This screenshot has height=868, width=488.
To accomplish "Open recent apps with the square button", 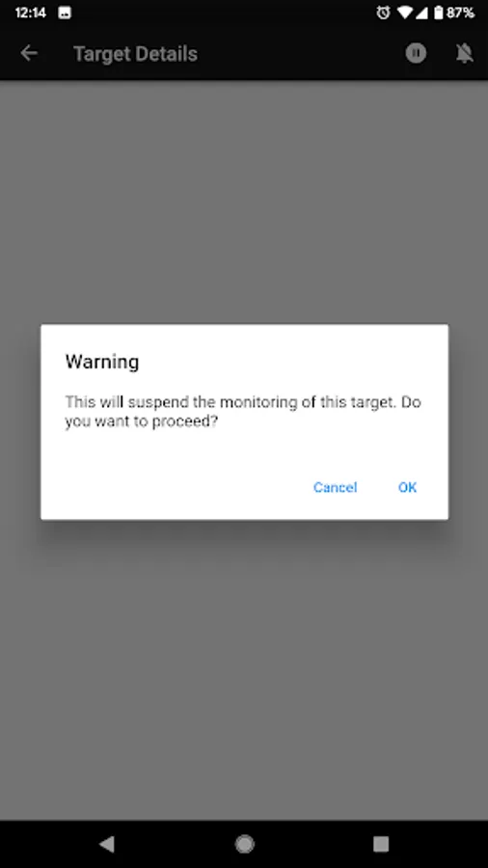I will pos(381,844).
